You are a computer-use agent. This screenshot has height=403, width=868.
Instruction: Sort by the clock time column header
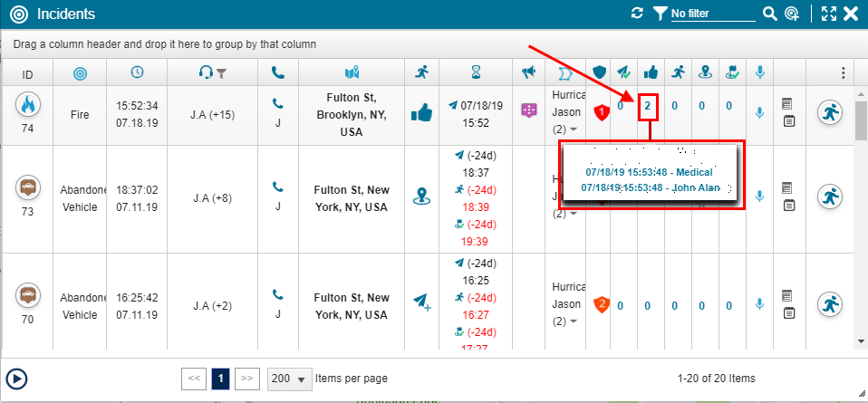pyautogui.click(x=137, y=72)
